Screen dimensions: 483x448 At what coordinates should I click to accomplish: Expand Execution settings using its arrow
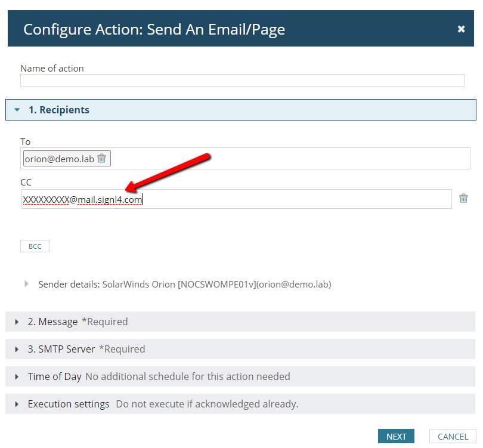point(17,404)
